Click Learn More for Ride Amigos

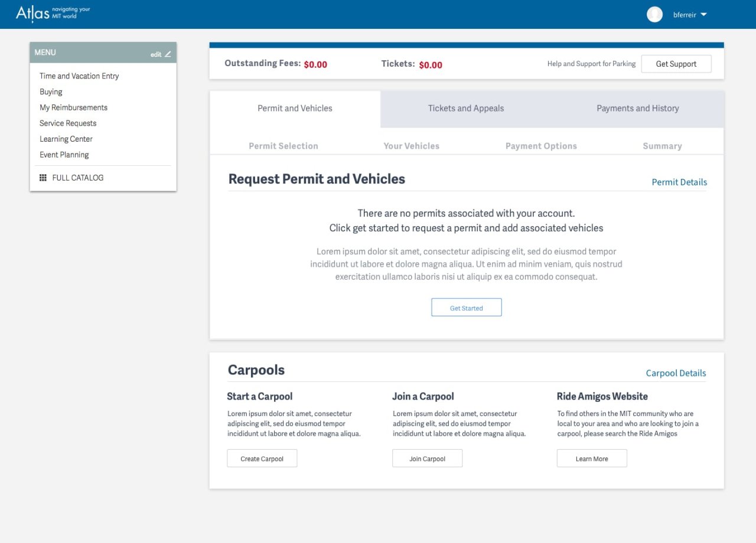(x=592, y=459)
